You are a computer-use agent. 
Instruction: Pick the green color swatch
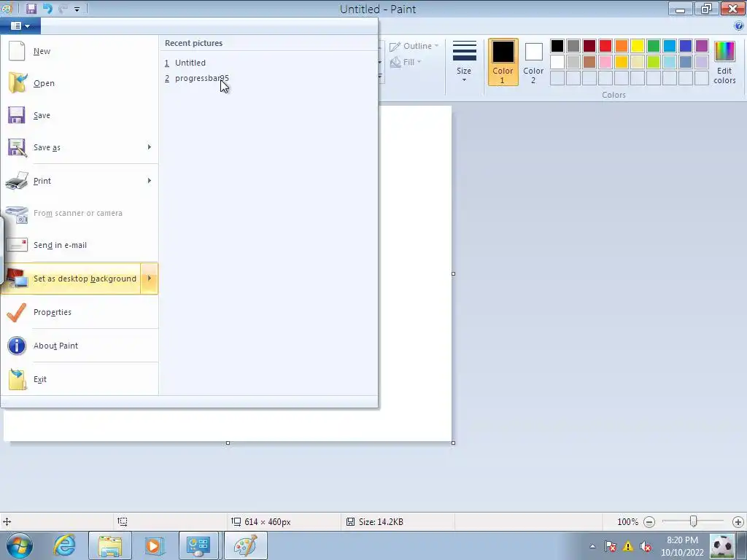(x=654, y=46)
